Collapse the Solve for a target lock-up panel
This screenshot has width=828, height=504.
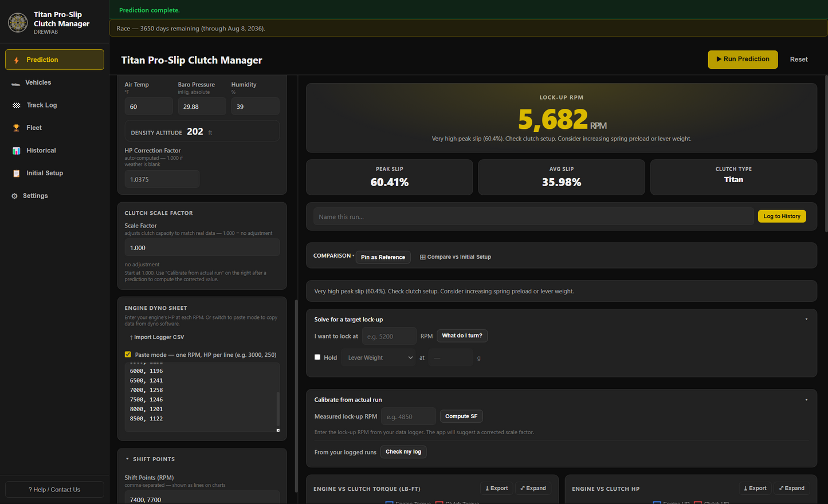[806, 320]
